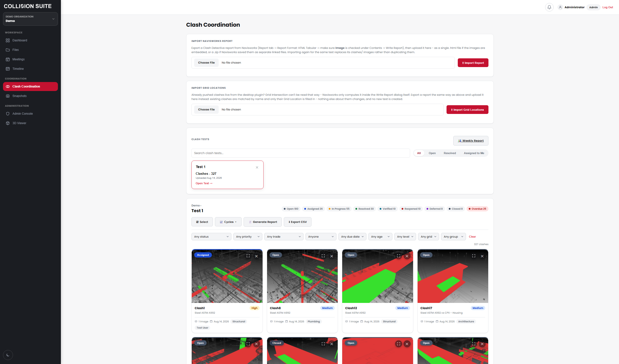Open Any level filter dropdown

click(405, 237)
